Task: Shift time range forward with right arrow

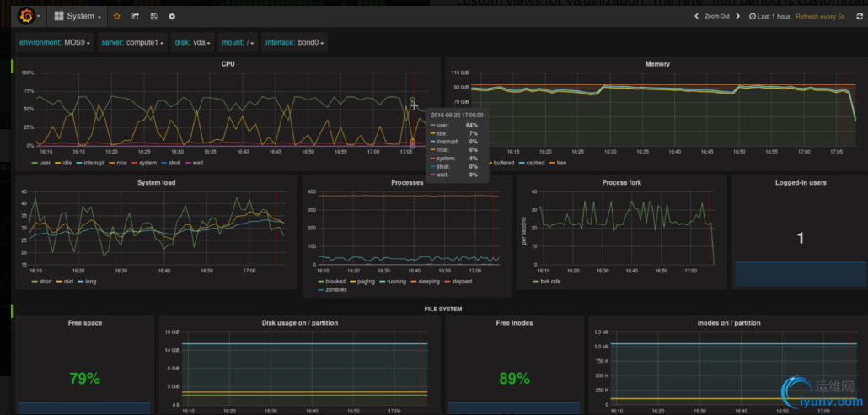Action: (740, 16)
